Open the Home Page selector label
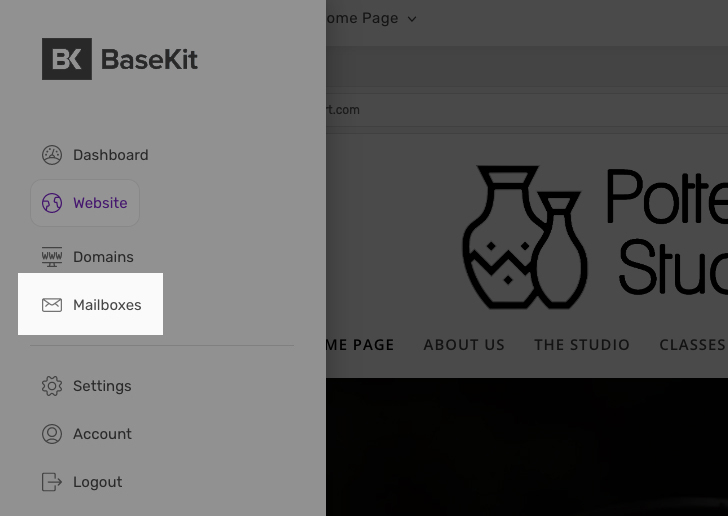The image size is (728, 516). pos(362,18)
